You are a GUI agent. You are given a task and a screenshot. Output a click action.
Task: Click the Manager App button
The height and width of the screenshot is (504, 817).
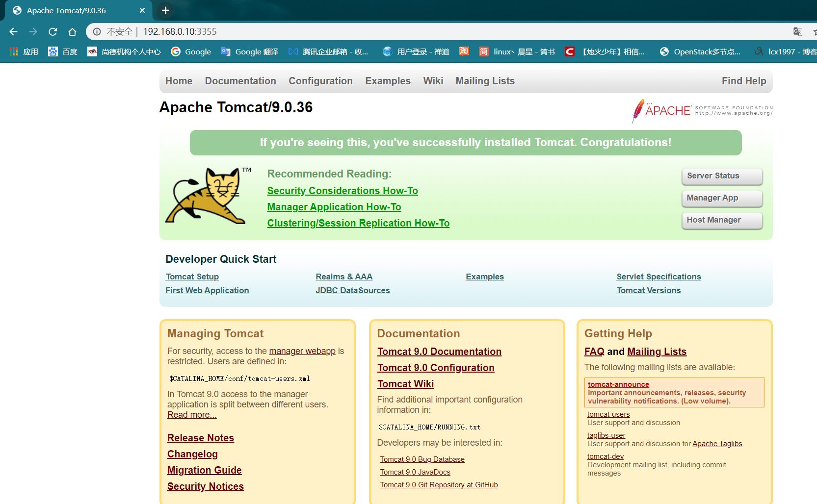pos(722,198)
